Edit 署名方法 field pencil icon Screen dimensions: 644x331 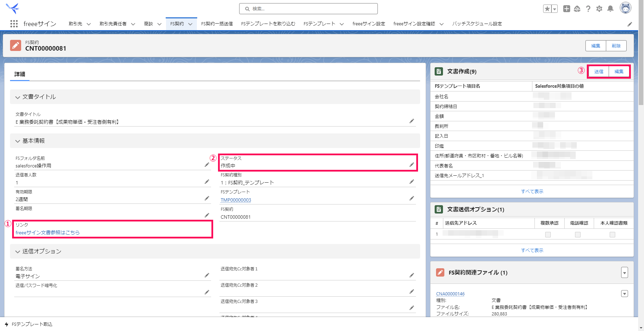tap(207, 275)
